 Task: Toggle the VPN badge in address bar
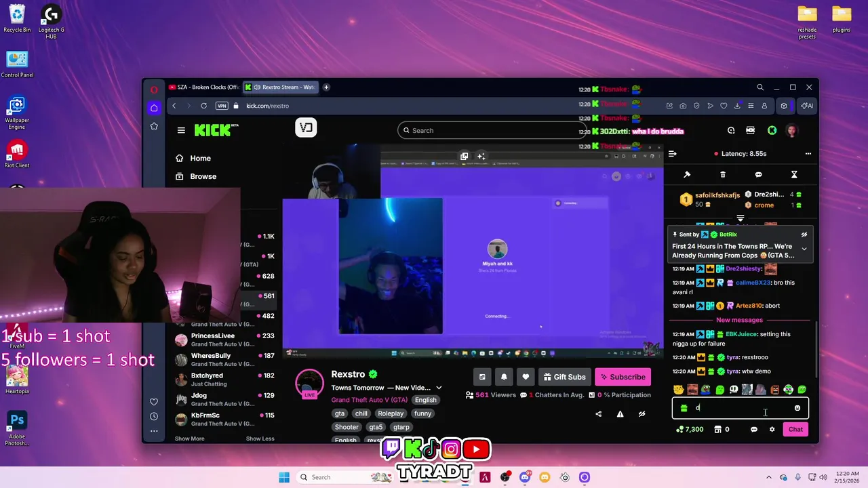point(222,106)
